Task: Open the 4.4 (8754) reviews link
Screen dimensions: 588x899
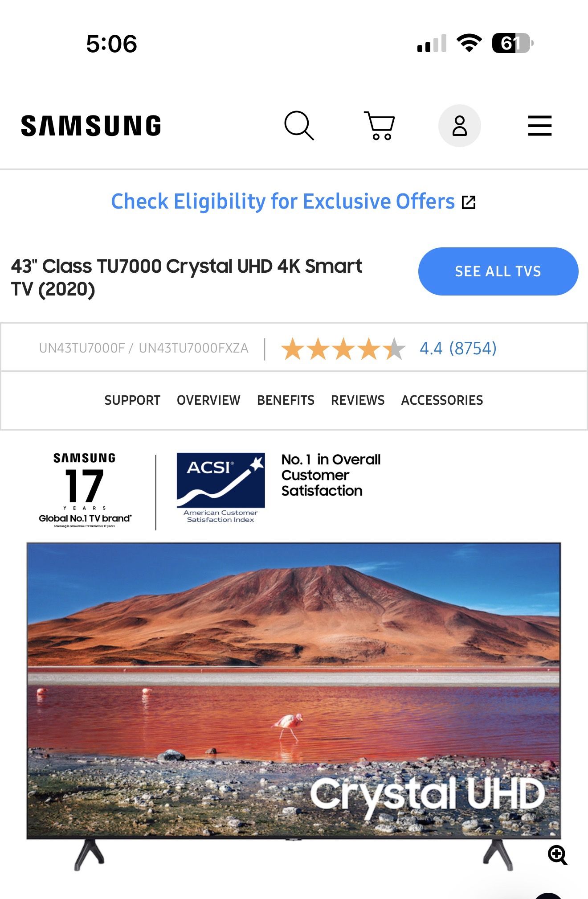Action: pyautogui.click(x=458, y=349)
